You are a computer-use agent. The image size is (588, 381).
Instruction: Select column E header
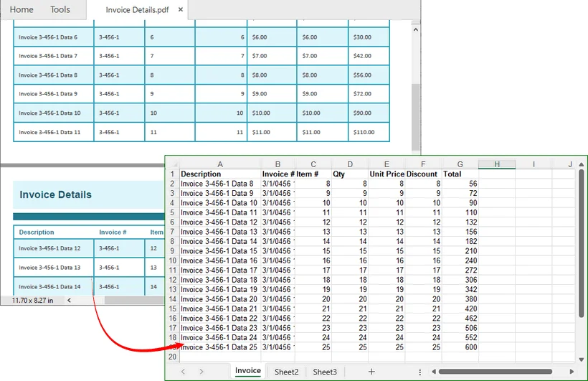coord(387,164)
